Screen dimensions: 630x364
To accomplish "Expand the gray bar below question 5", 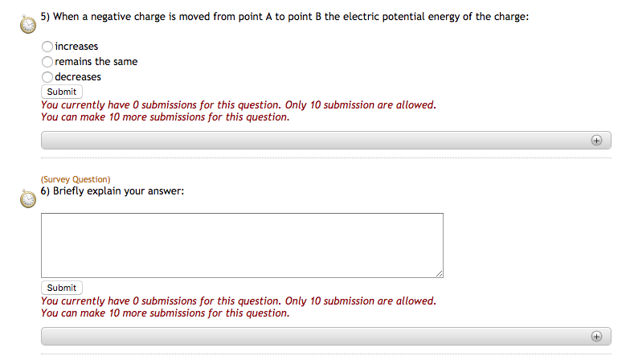I will pyautogui.click(x=321, y=140).
